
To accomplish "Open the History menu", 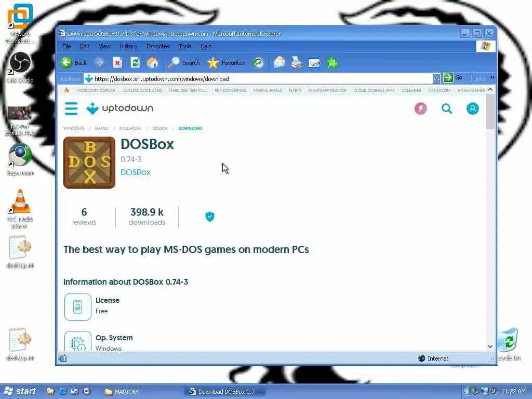I will point(128,46).
